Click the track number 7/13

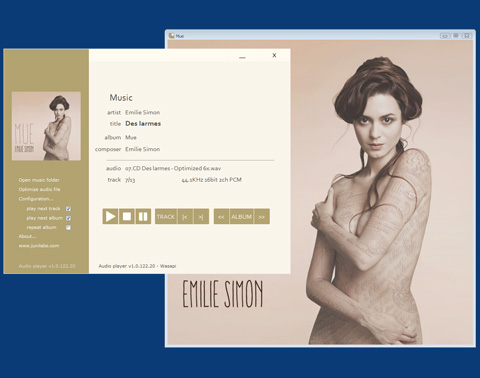130,180
